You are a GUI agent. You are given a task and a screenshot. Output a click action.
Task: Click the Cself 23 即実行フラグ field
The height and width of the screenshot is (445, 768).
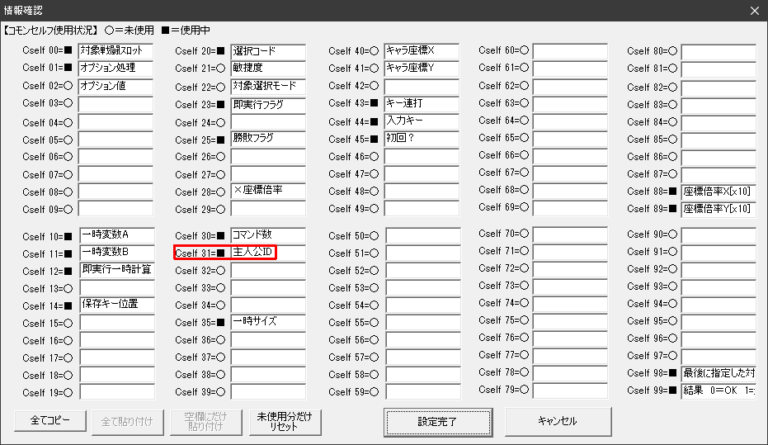(x=267, y=104)
